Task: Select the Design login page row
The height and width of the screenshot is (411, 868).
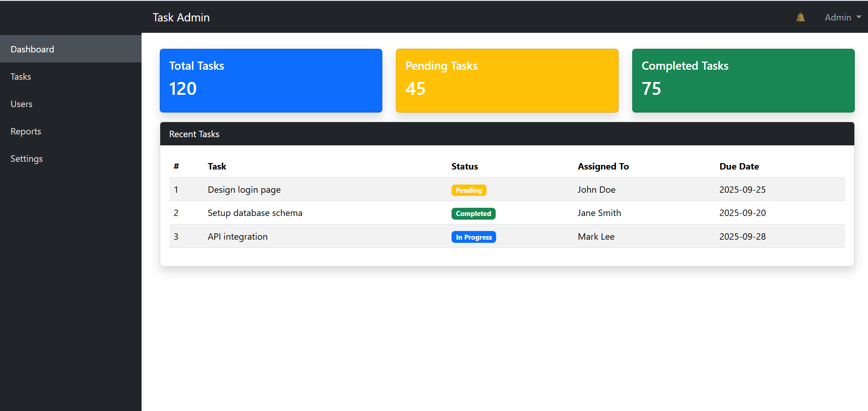Action: 244,190
